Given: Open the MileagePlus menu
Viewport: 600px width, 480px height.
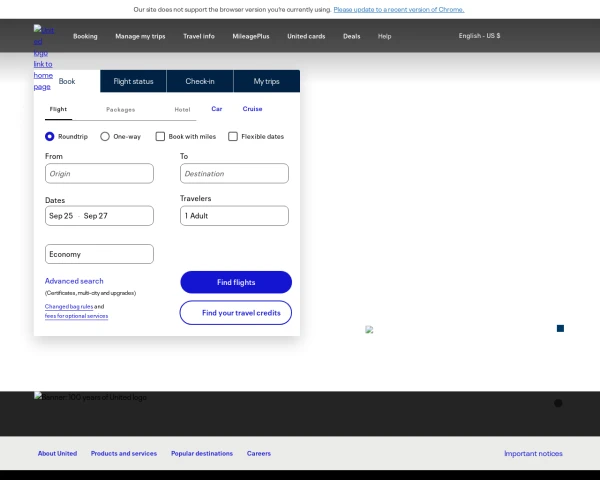Looking at the screenshot, I should pos(251,36).
